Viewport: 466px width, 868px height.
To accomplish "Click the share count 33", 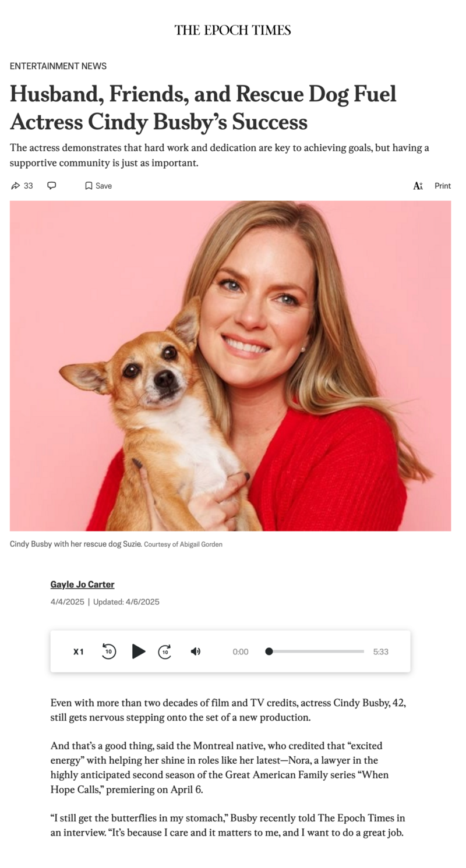I will 28,186.
